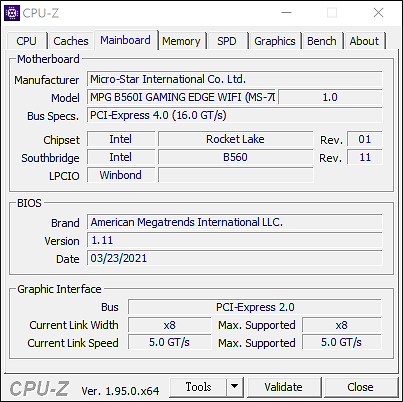Screen dimensions: 403x402
Task: Click the Model field MPG B560I GAMING EDGE
Action: point(182,97)
